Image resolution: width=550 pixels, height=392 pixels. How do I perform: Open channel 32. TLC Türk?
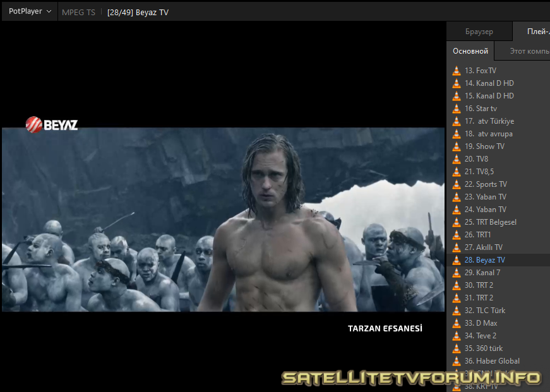(x=498, y=311)
